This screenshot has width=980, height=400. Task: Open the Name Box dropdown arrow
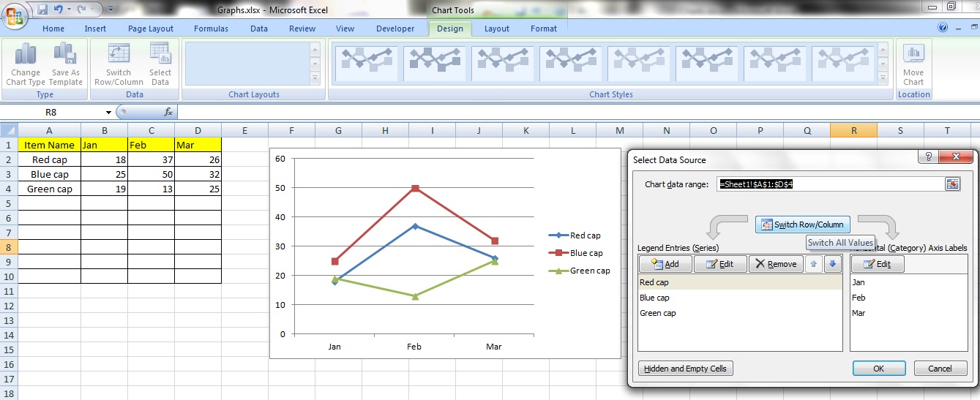click(x=108, y=112)
